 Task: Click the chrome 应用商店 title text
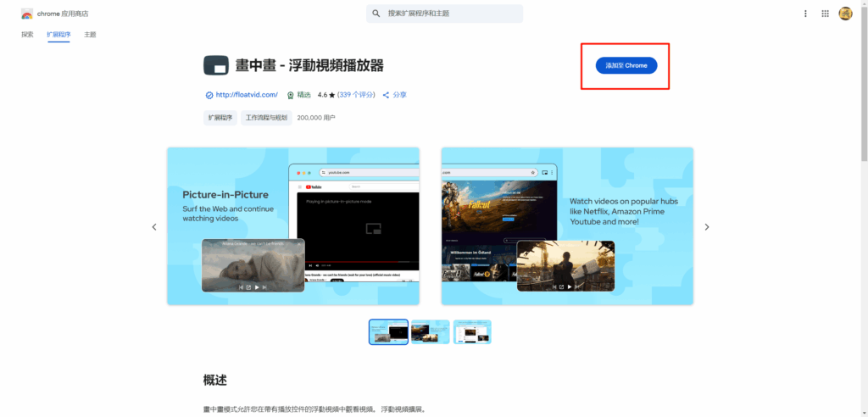63,14
